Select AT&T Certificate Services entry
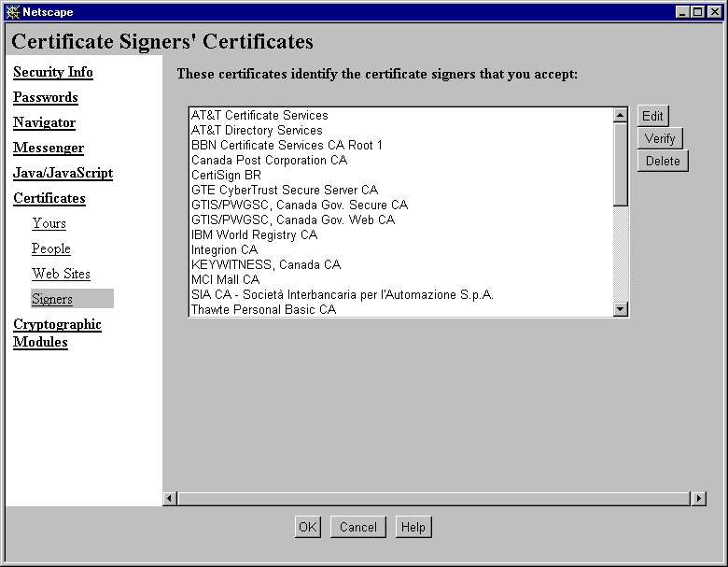 pos(401,115)
